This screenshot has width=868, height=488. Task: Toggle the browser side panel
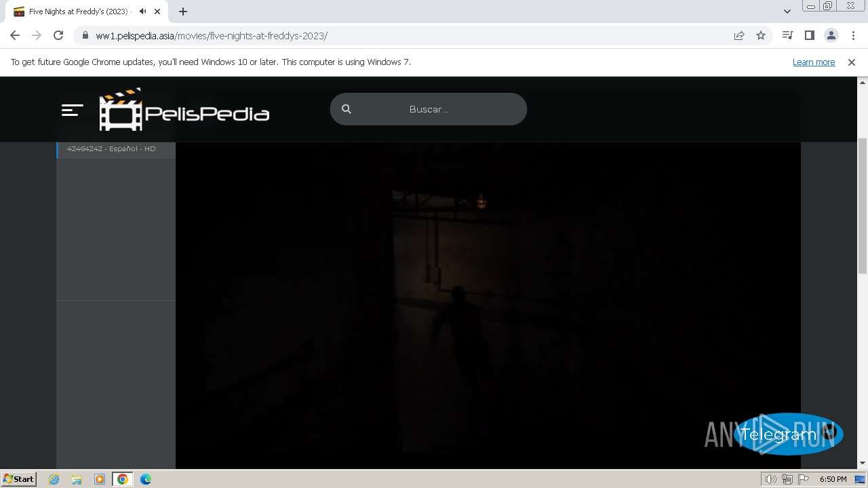(809, 35)
